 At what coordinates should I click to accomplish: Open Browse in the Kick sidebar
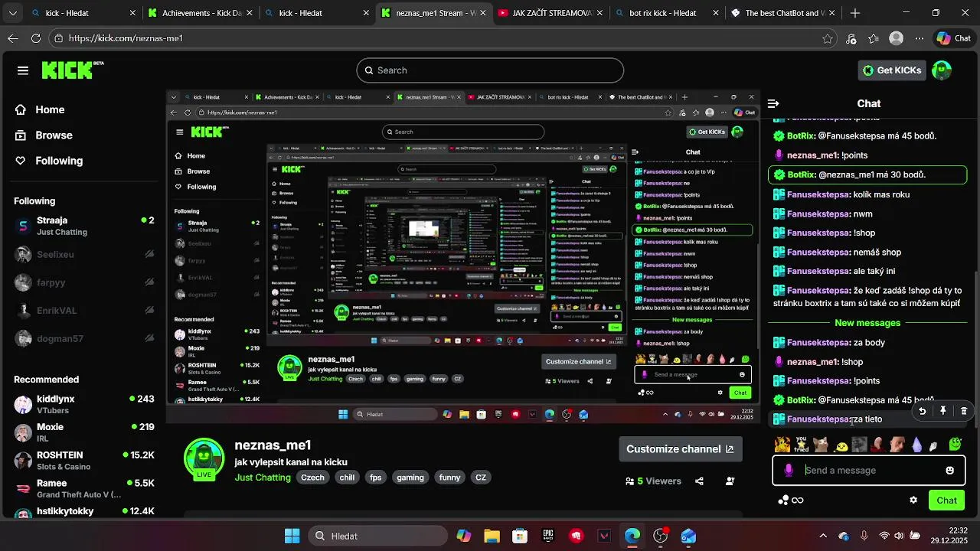(44, 135)
